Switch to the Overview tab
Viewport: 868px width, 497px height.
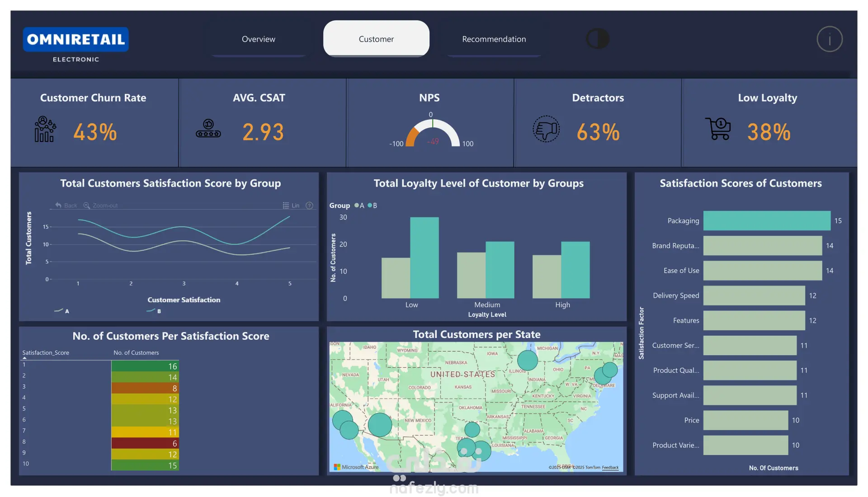tap(258, 39)
